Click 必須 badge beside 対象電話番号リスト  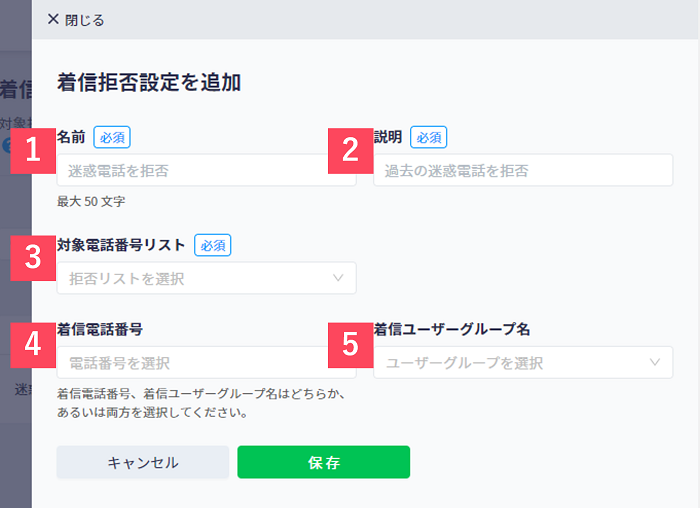(x=212, y=245)
